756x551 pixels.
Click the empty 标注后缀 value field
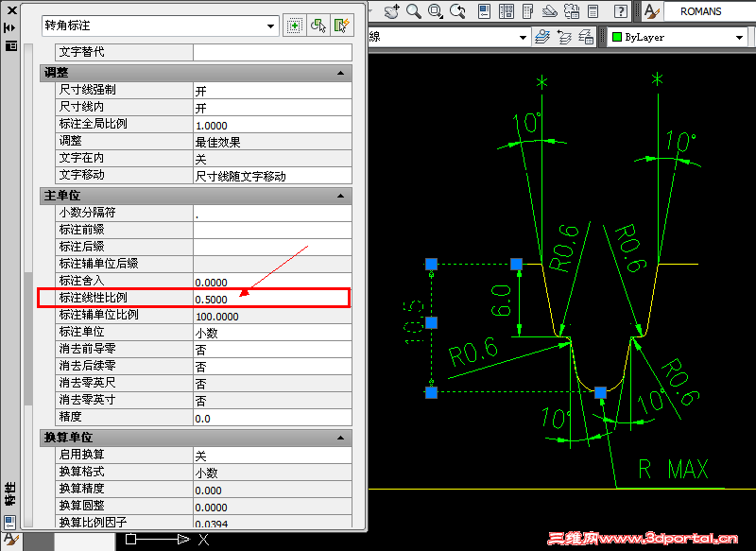point(272,248)
